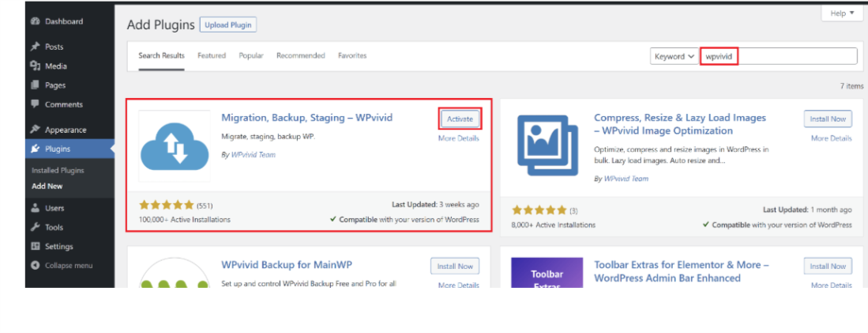Open WPvivid Team author link under Image Optimization
The width and height of the screenshot is (868, 333).
(x=626, y=179)
